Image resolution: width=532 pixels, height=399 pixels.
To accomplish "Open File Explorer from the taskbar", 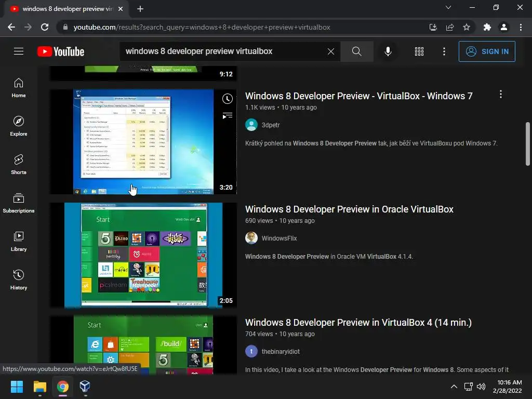I will click(39, 387).
